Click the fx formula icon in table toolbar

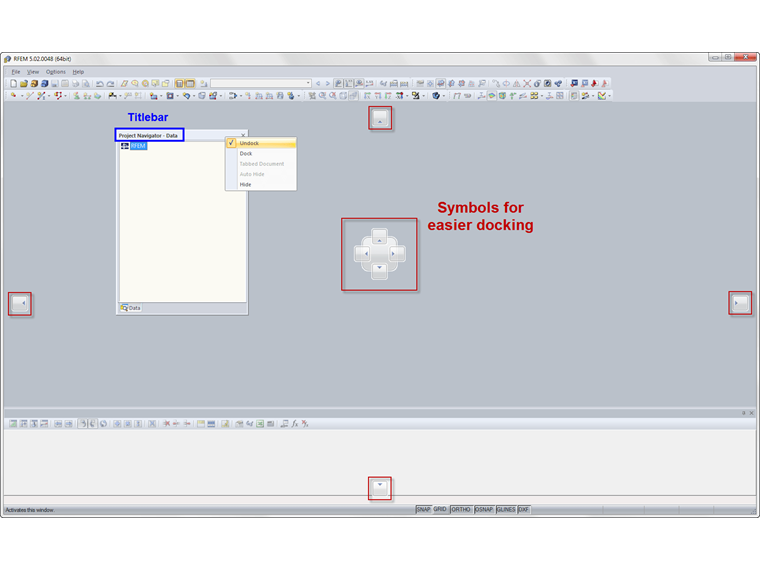[295, 424]
